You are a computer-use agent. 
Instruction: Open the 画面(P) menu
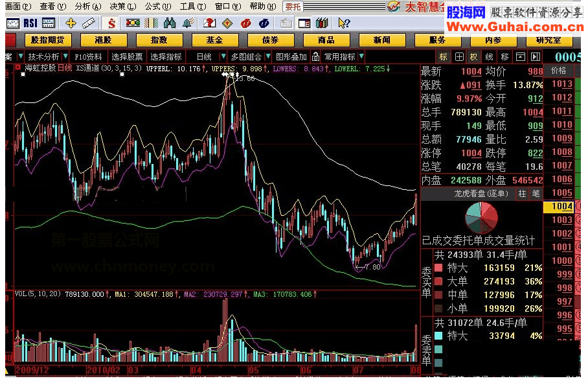[x=18, y=6]
